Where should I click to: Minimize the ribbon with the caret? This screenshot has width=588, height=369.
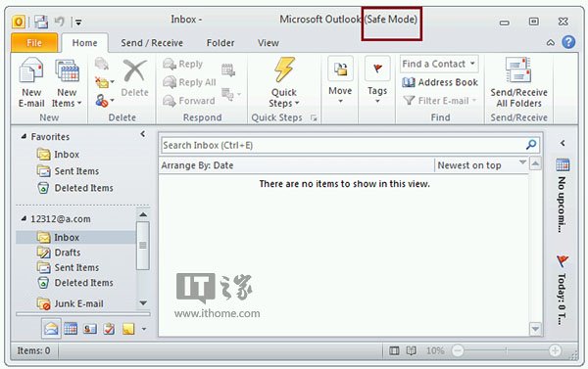click(550, 42)
